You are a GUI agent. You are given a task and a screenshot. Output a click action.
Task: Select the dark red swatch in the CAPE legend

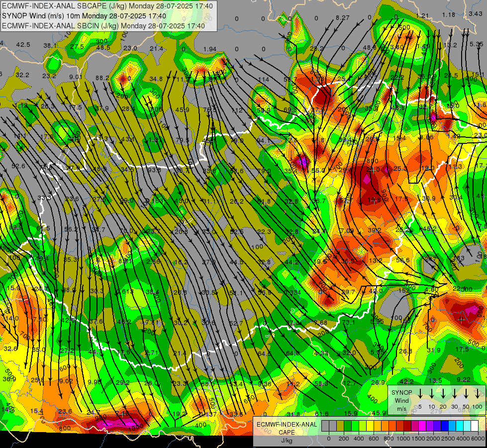click(407, 426)
